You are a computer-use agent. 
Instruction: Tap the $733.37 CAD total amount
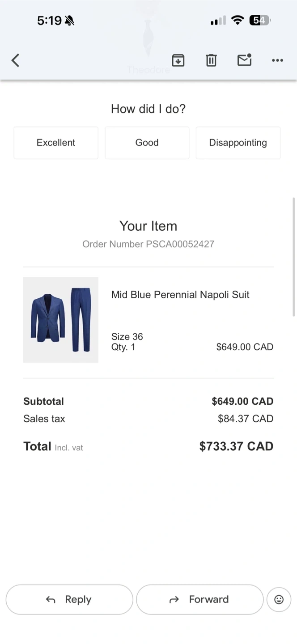pyautogui.click(x=236, y=446)
